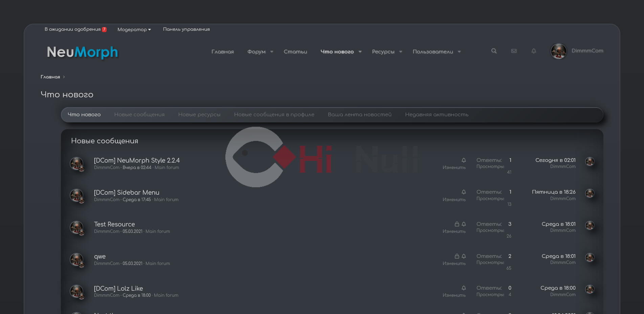Select Ваша лента новостей tab
The height and width of the screenshot is (314, 644).
[x=360, y=115]
